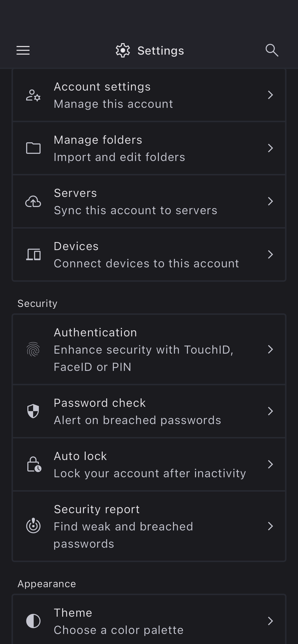Expand Servers using the right chevron
Screen dimensions: 298x644
(x=270, y=201)
